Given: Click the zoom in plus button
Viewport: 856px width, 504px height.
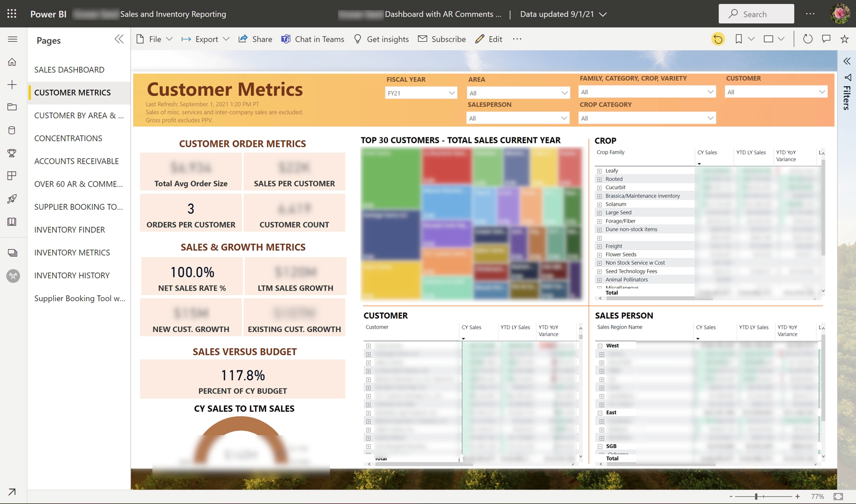Looking at the screenshot, I should 798,496.
